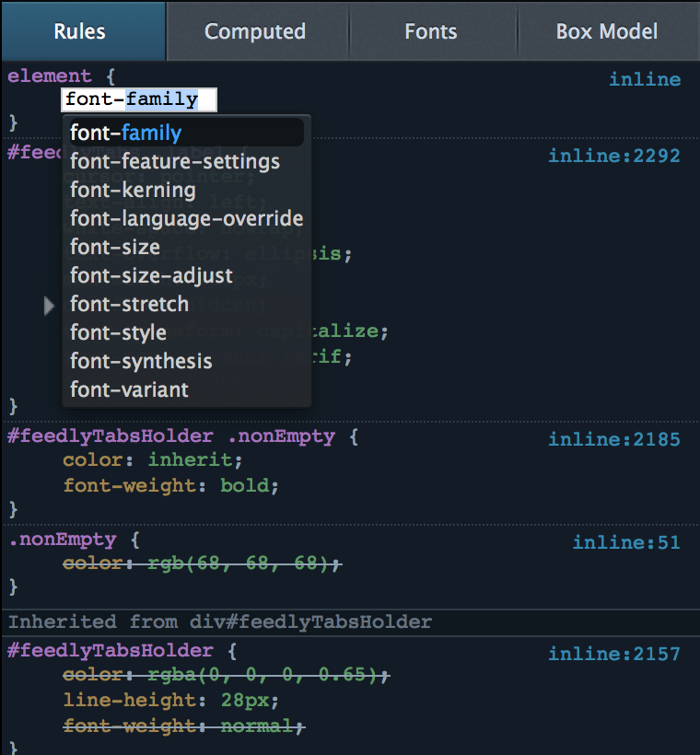
Task: Follow the inline:2185 source link
Action: tap(613, 439)
